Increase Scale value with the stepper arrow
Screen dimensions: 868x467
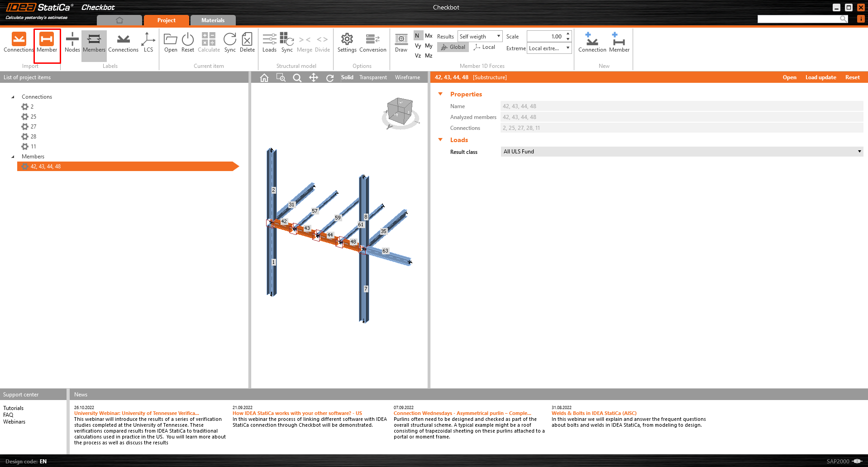click(568, 33)
